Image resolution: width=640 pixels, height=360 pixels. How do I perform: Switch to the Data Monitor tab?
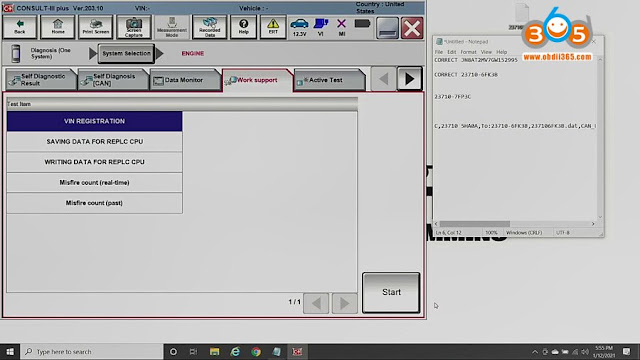coord(185,80)
